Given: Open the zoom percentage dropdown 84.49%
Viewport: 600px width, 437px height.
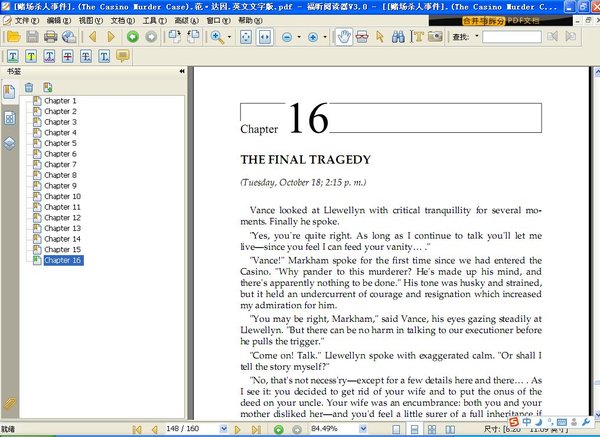Looking at the screenshot, I should coord(363,429).
